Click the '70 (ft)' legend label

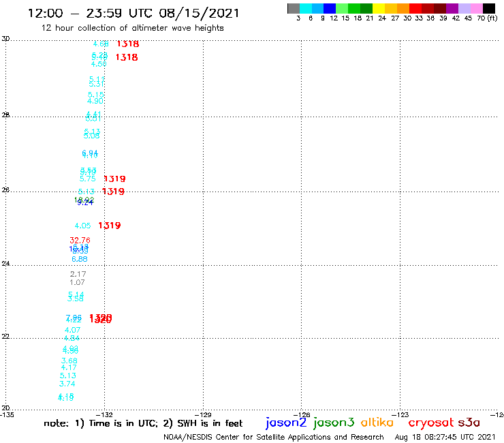[x=487, y=18]
